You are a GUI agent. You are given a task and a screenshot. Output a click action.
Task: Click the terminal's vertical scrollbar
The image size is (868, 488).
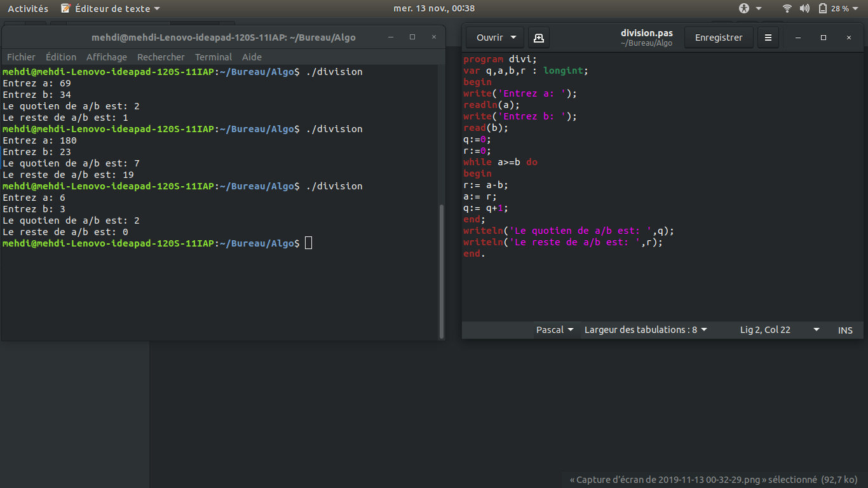click(442, 271)
